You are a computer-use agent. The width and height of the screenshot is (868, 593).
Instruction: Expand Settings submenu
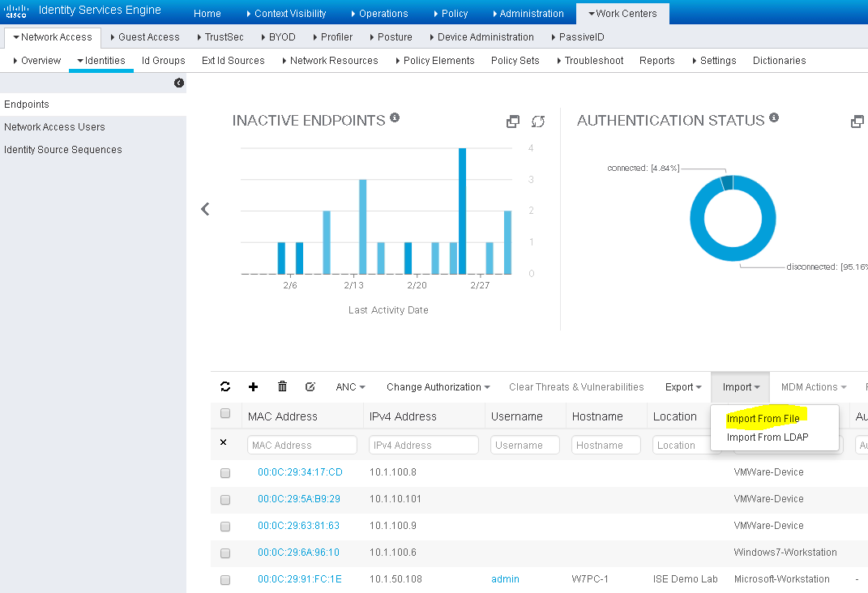point(714,60)
